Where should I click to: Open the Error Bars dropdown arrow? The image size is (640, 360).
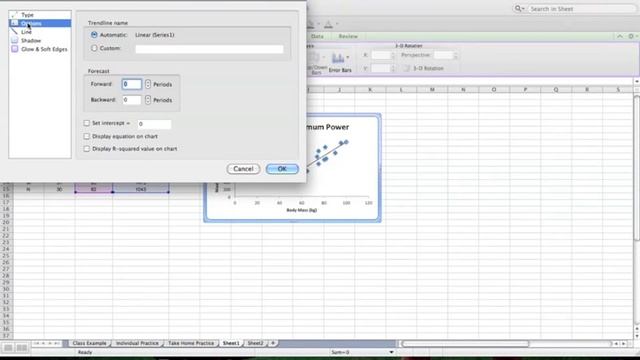pyautogui.click(x=348, y=57)
